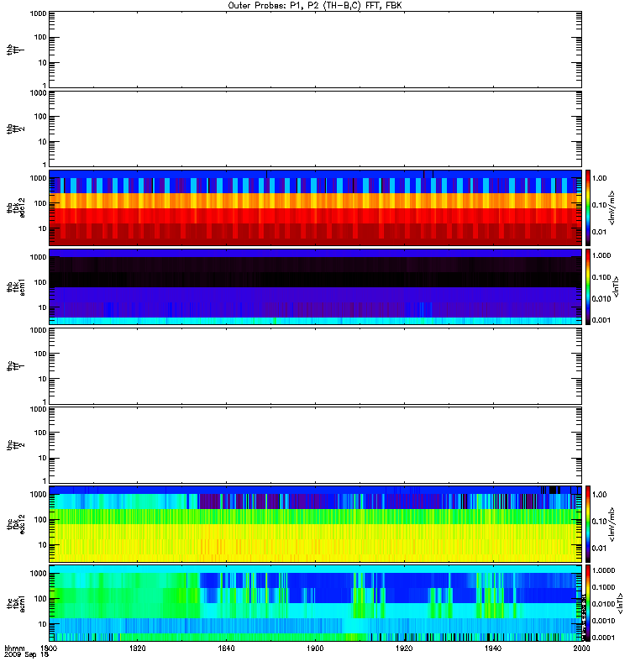Select the 'thb fbk scm1' axis label
630x672 pixels.
pos(15,287)
